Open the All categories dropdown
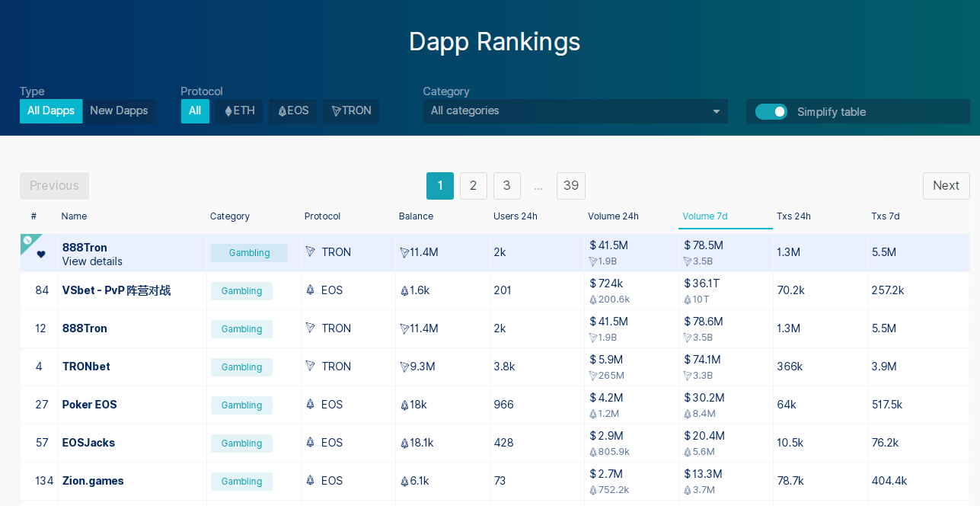 pos(575,111)
